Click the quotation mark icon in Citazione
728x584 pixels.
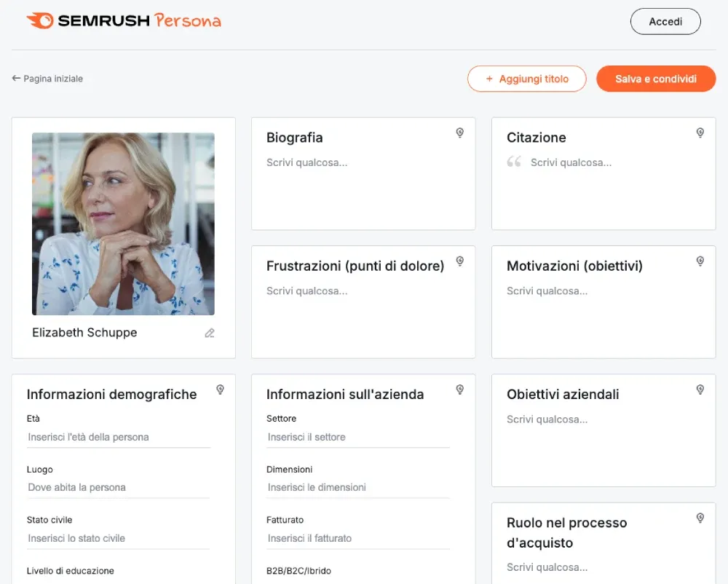514,161
